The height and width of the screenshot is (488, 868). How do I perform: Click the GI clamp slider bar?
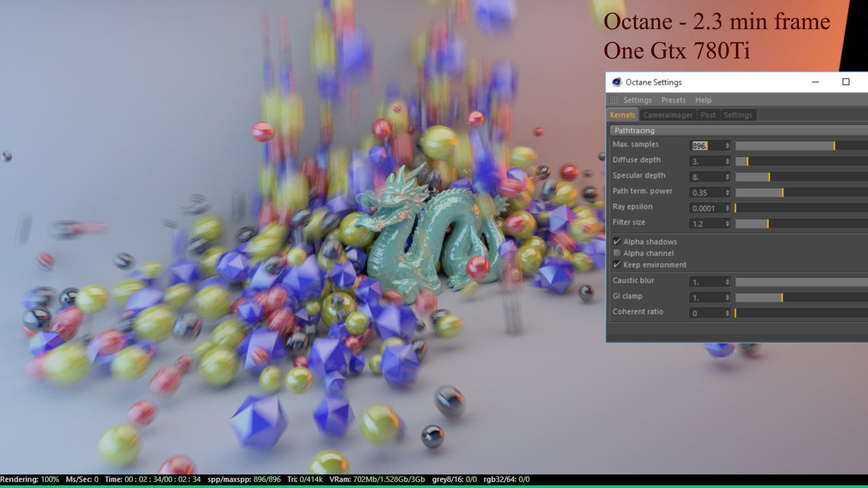tap(802, 298)
